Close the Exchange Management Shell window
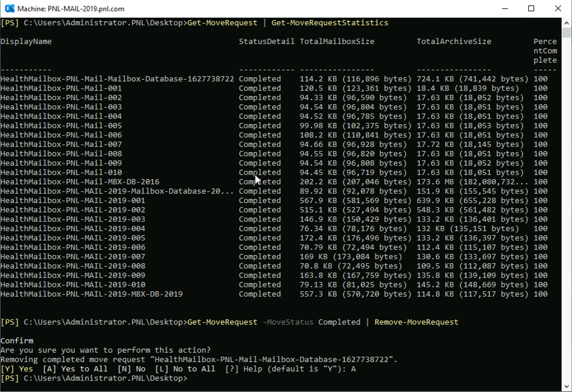572x392 pixels. click(558, 9)
